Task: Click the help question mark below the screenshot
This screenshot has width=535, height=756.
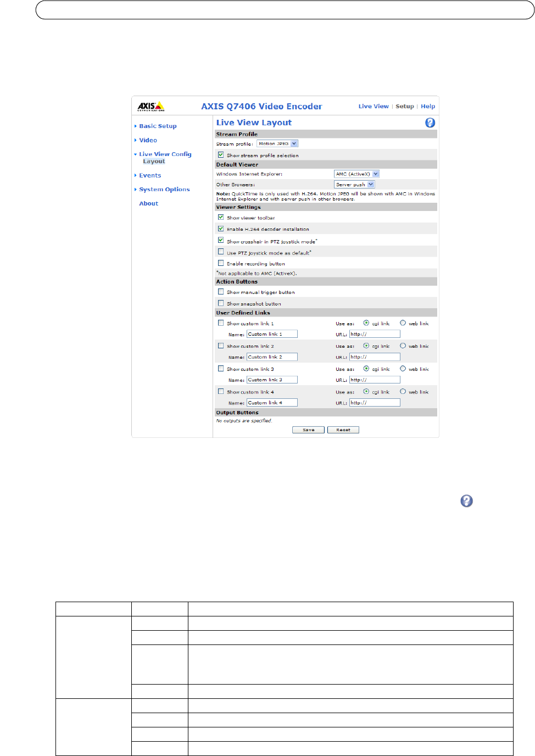Action: tap(466, 501)
